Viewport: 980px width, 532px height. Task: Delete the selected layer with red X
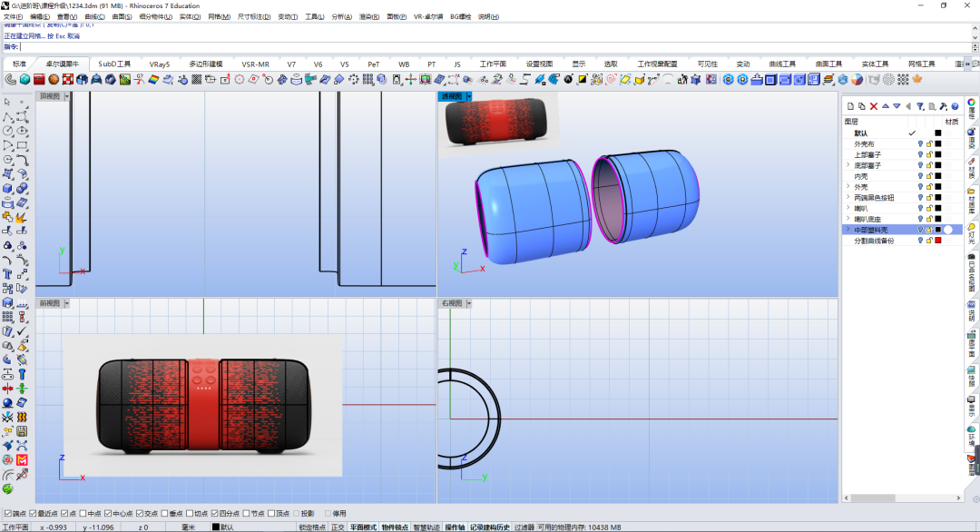(874, 106)
